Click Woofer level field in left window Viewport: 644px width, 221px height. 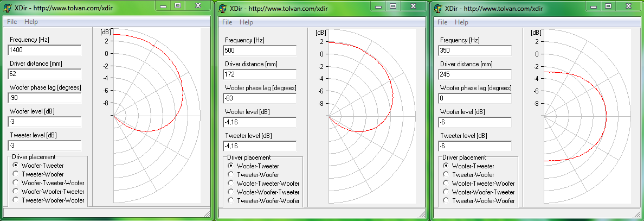[44, 122]
